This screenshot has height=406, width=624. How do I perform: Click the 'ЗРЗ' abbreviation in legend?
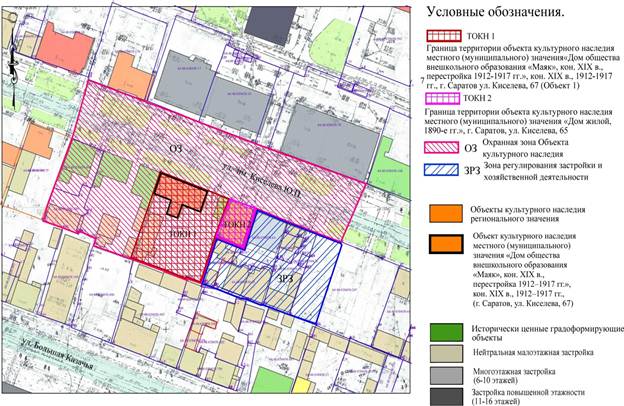472,171
